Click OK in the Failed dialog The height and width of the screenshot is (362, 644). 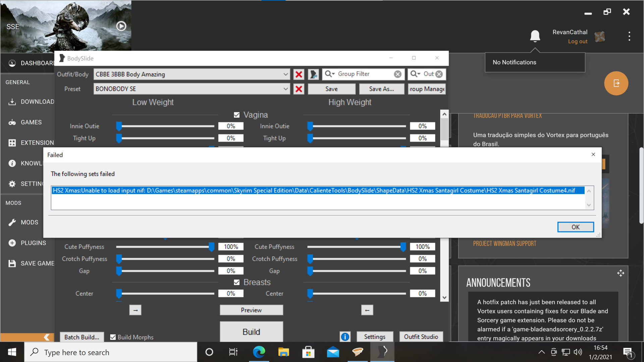[x=576, y=227]
